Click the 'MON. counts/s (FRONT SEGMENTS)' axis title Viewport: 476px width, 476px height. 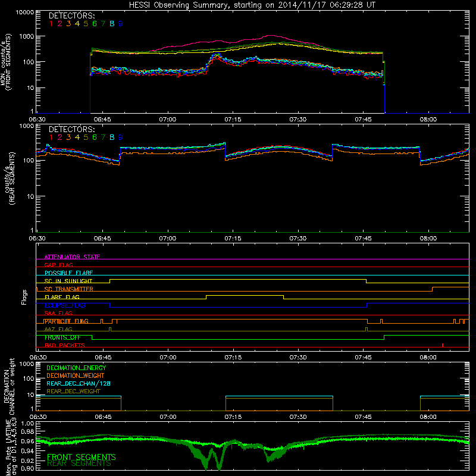point(6,62)
